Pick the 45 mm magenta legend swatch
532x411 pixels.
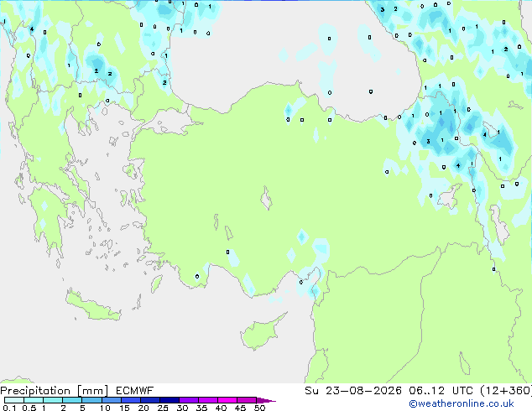click(247, 400)
